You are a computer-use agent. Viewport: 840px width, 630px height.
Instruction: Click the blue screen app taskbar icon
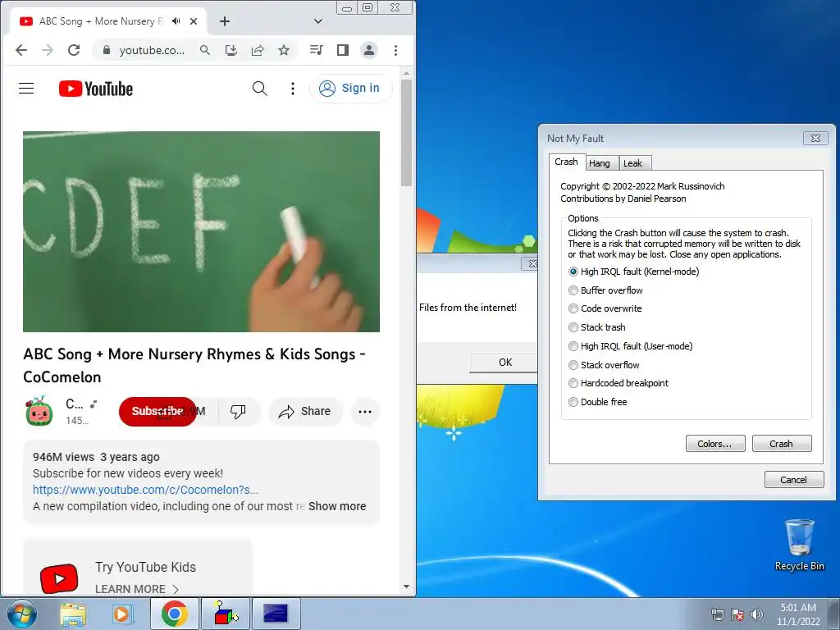(x=276, y=614)
